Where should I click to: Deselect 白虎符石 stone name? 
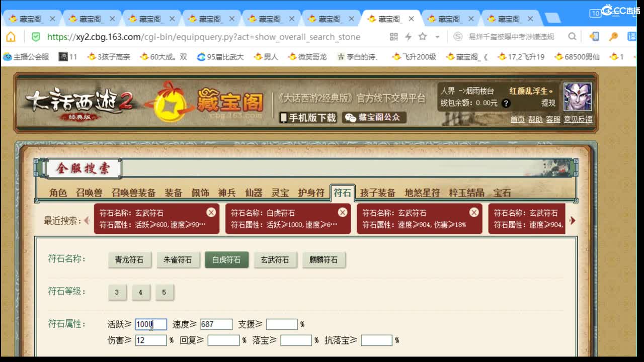click(226, 260)
